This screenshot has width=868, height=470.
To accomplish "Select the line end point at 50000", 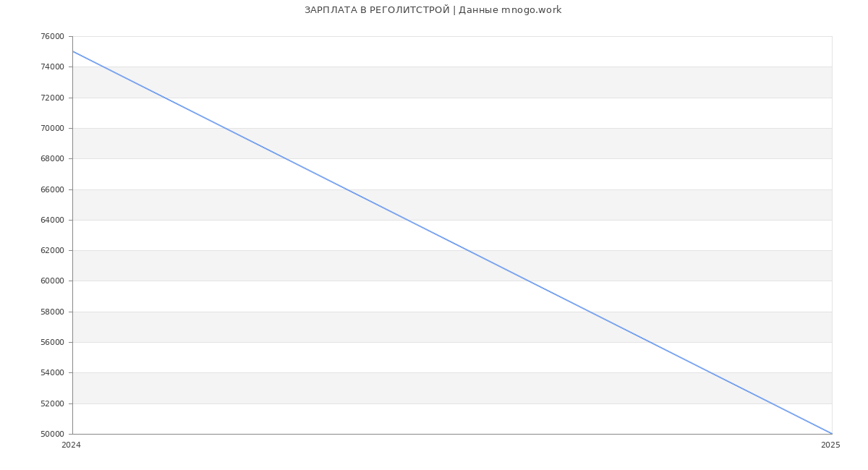I will tap(832, 434).
